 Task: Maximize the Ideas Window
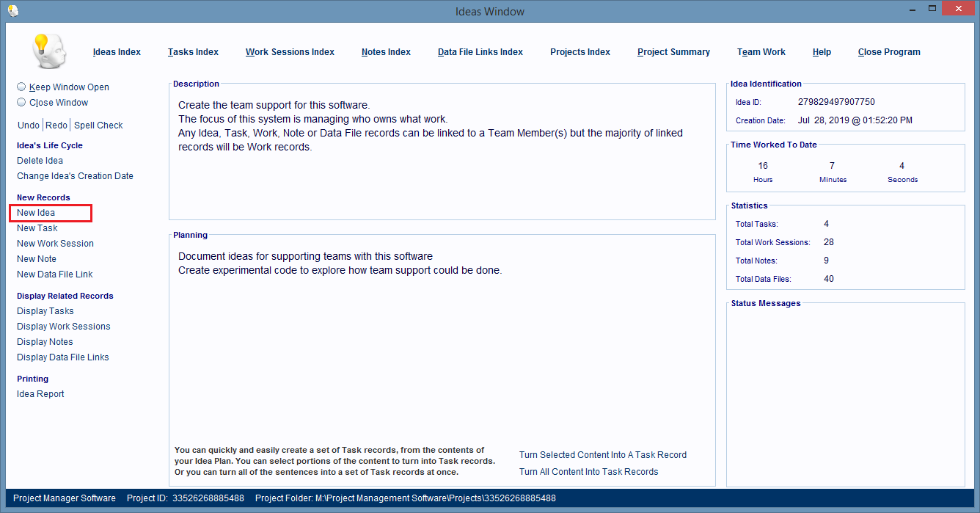click(932, 9)
